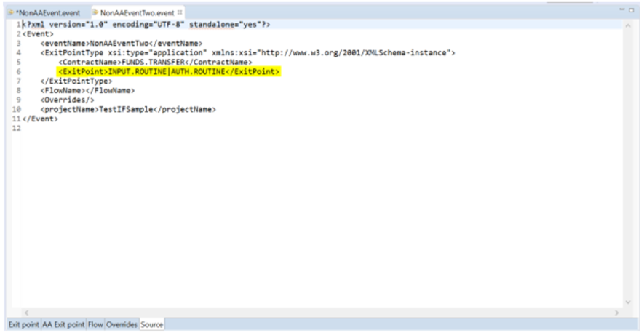Open the AA Exit point tab
The height and width of the screenshot is (333, 644).
click(63, 324)
